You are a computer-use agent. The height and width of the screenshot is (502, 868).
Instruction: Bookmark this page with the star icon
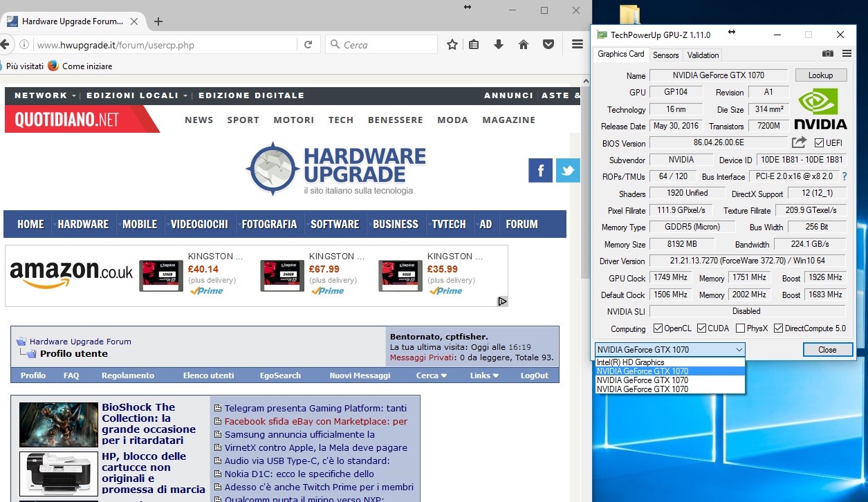click(x=452, y=44)
